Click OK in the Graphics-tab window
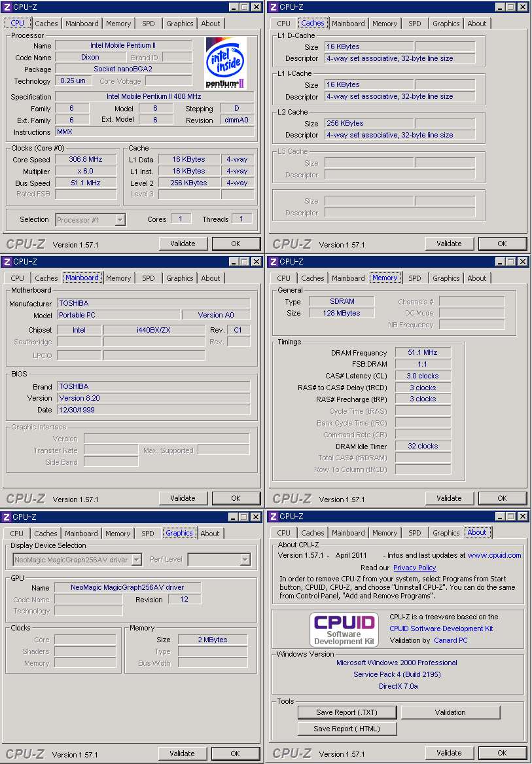This screenshot has width=532, height=764. (236, 754)
